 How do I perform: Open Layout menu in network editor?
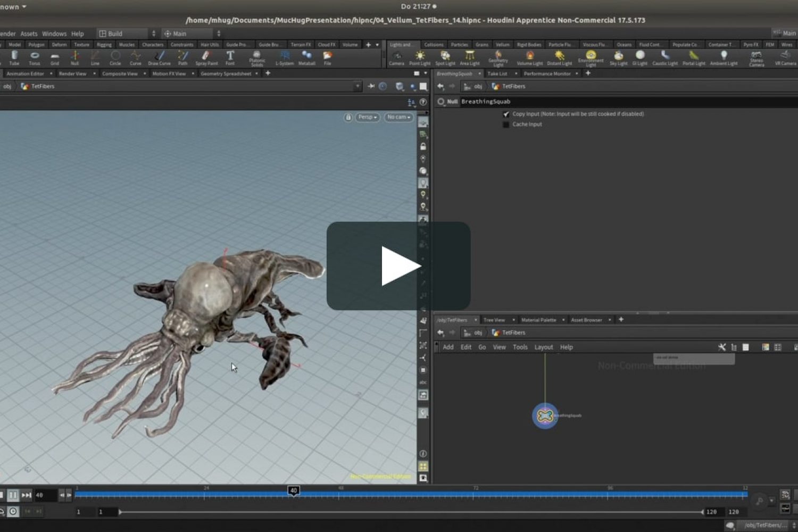point(543,347)
